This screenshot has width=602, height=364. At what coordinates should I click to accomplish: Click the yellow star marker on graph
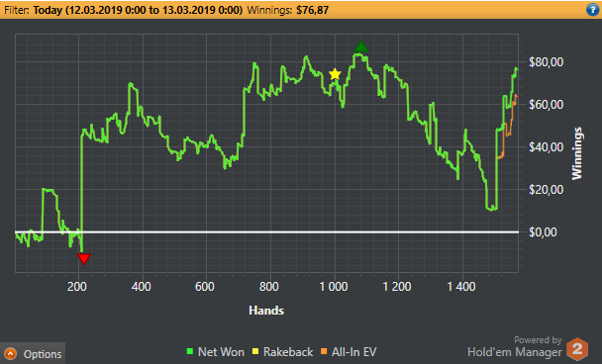click(335, 74)
